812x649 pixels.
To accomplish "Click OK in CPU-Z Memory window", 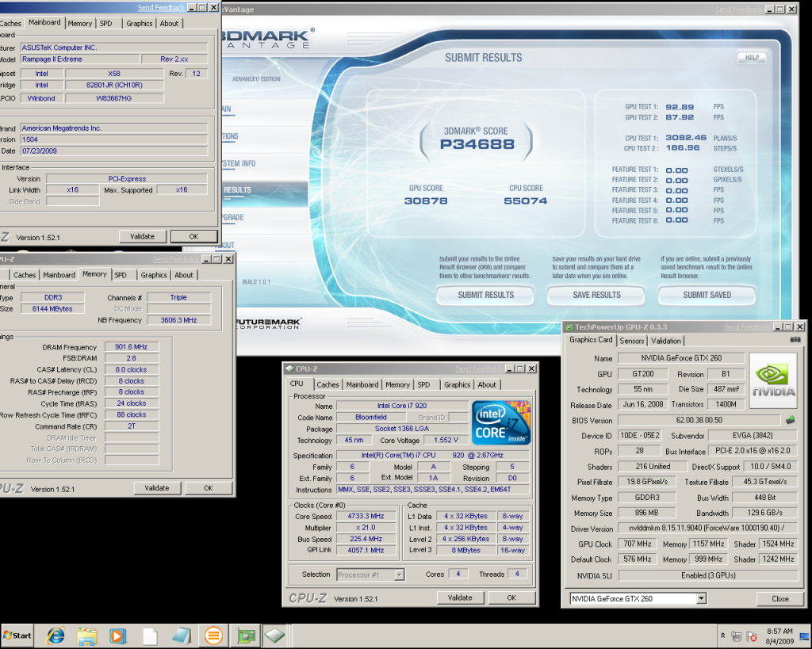I will click(x=209, y=487).
